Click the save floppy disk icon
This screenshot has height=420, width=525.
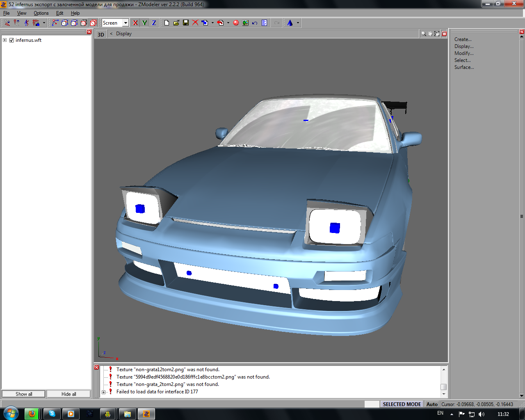[x=186, y=23]
